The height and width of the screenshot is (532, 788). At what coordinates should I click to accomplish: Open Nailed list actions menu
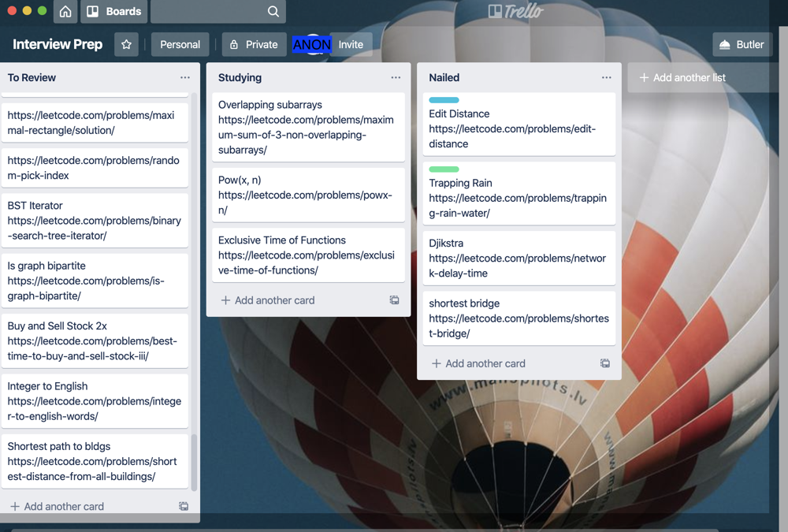pyautogui.click(x=607, y=77)
